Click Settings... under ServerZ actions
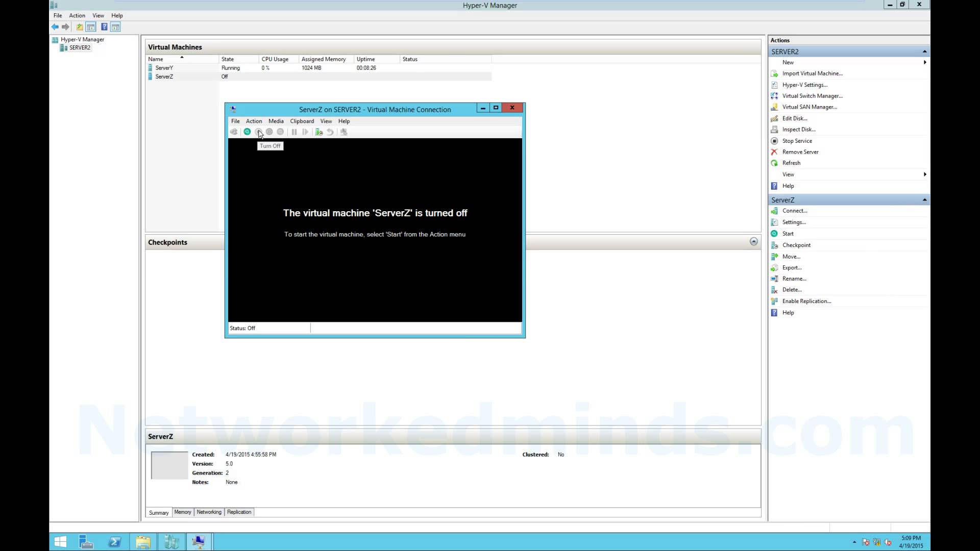The image size is (980, 551). (794, 222)
